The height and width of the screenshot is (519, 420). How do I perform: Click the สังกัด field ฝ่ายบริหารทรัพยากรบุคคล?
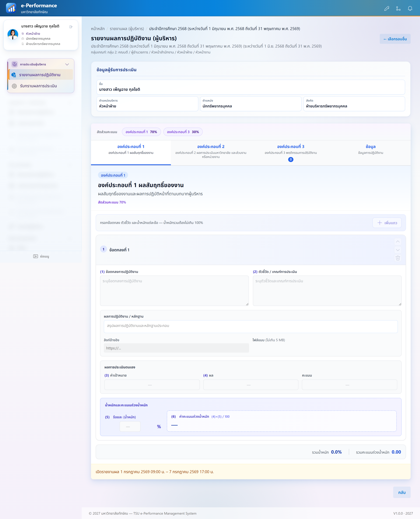click(x=354, y=104)
